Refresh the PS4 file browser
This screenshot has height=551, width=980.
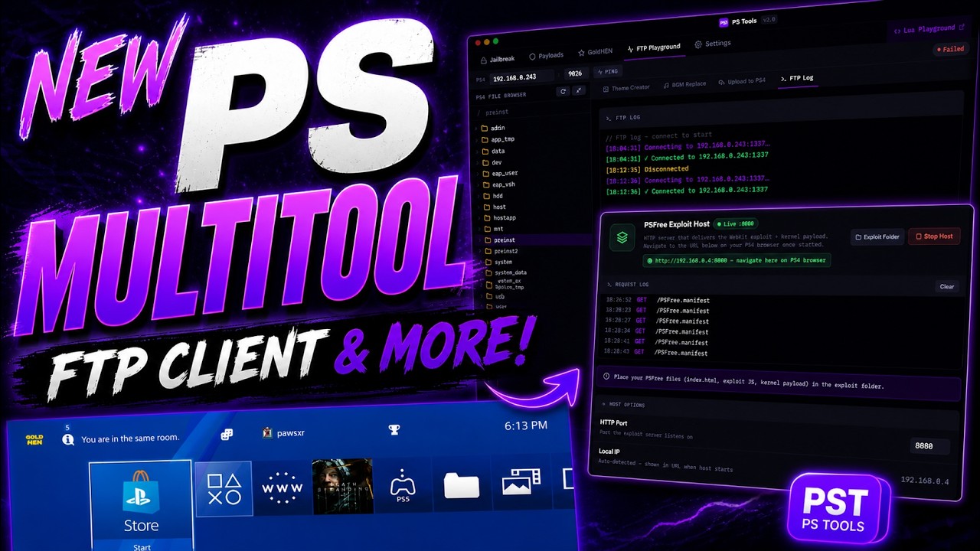click(x=563, y=90)
